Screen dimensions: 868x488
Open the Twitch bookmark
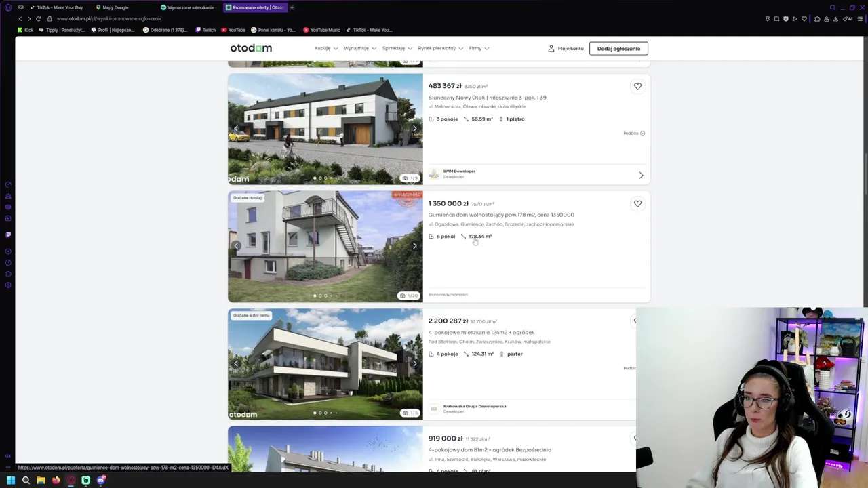coord(205,30)
